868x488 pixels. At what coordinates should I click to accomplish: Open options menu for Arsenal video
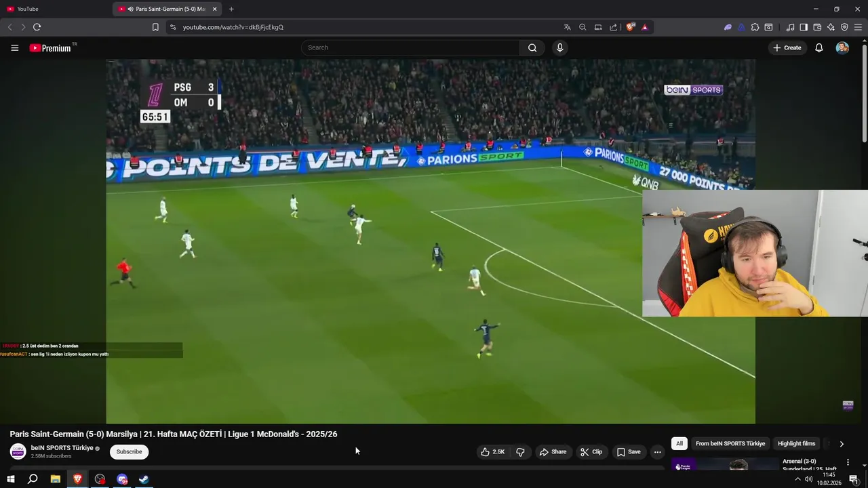click(x=848, y=462)
